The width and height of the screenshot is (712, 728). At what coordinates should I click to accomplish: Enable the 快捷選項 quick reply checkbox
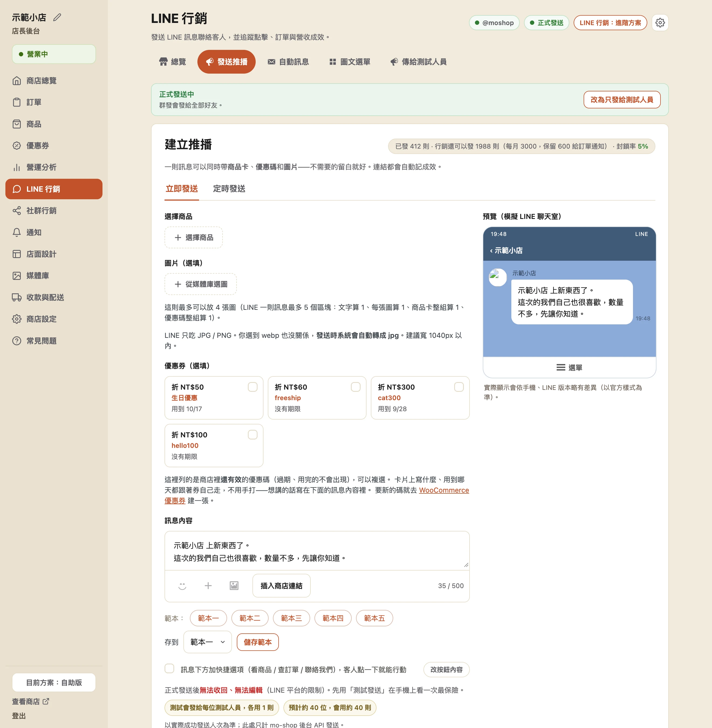[169, 669]
